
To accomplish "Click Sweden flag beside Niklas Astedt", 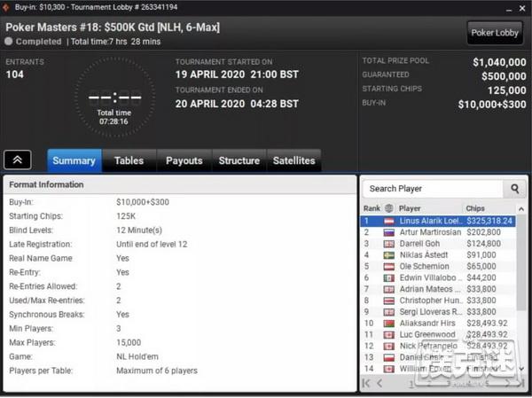I will (x=389, y=255).
